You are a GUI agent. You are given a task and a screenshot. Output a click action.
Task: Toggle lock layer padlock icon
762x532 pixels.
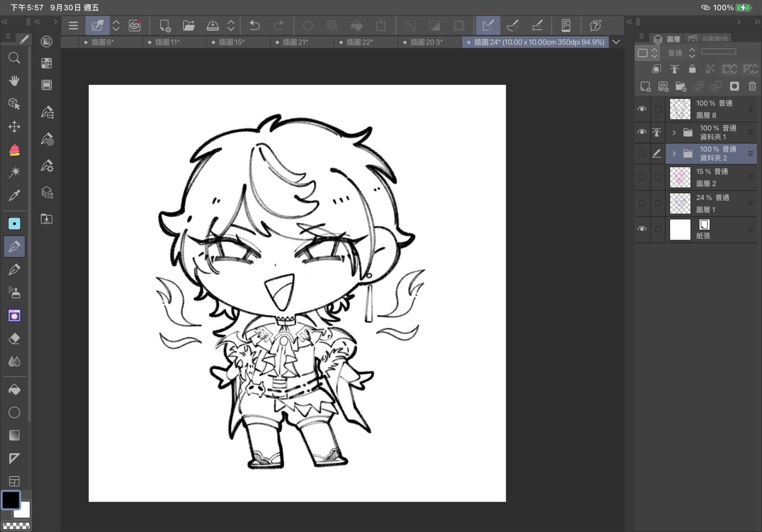(692, 69)
